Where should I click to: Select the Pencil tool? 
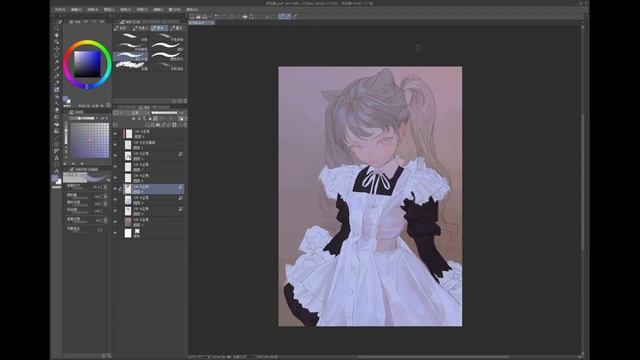pyautogui.click(x=57, y=82)
